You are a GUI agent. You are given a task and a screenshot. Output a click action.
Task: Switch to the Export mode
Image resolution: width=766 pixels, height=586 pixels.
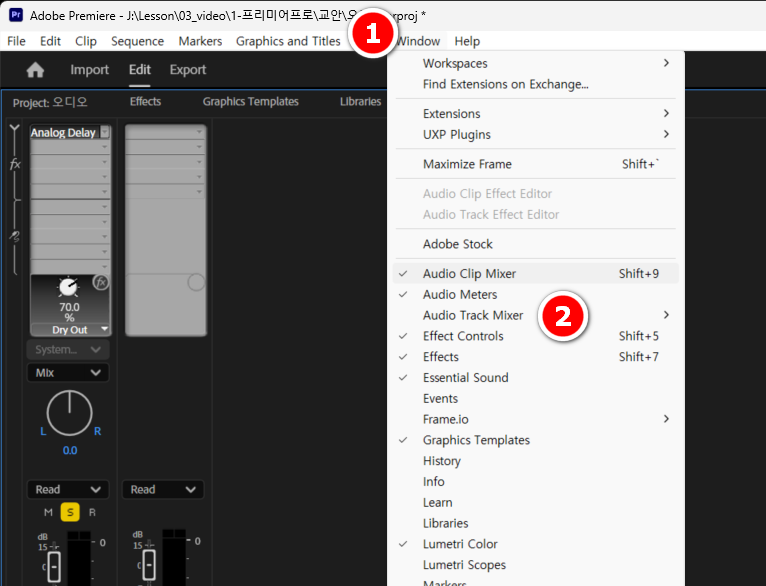[x=188, y=70]
